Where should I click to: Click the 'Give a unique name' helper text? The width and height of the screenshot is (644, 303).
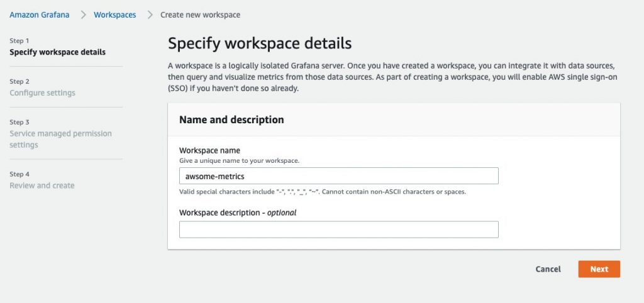tap(240, 160)
